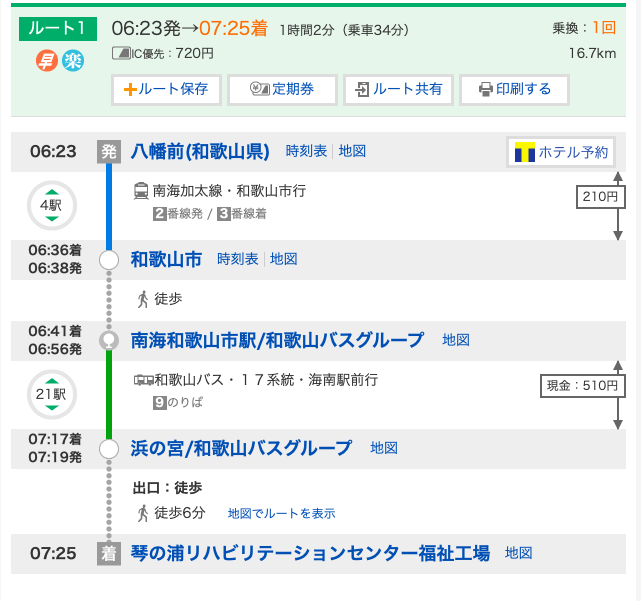641x601 pixels.
Task: Expand the 4駅 intermediate stations list
Action: (x=52, y=205)
